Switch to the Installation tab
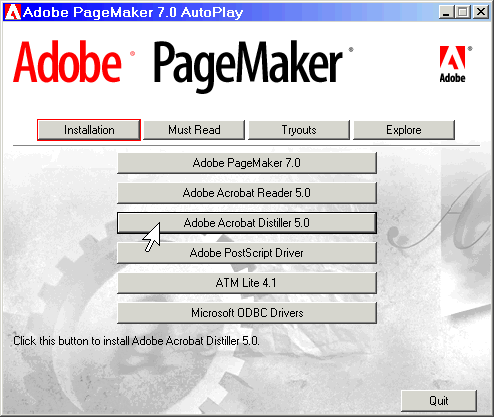This screenshot has height=417, width=494. pos(89,130)
